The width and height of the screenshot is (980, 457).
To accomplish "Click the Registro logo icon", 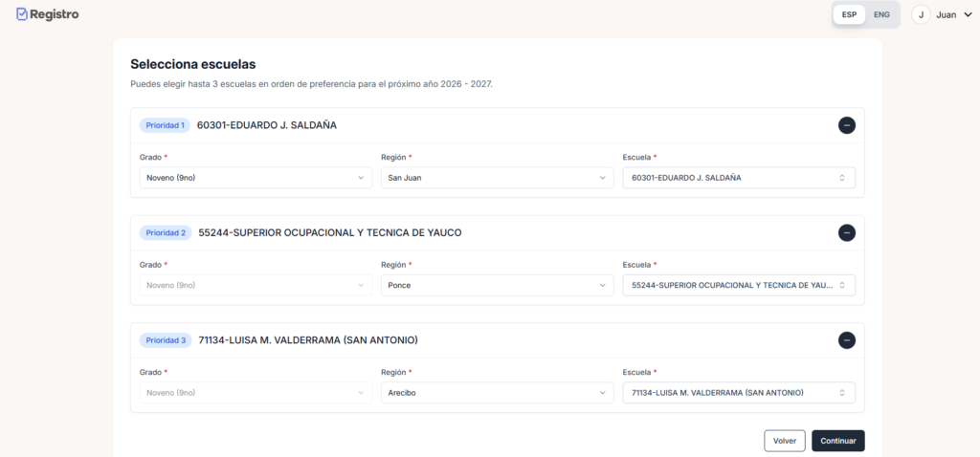I will tap(22, 14).
